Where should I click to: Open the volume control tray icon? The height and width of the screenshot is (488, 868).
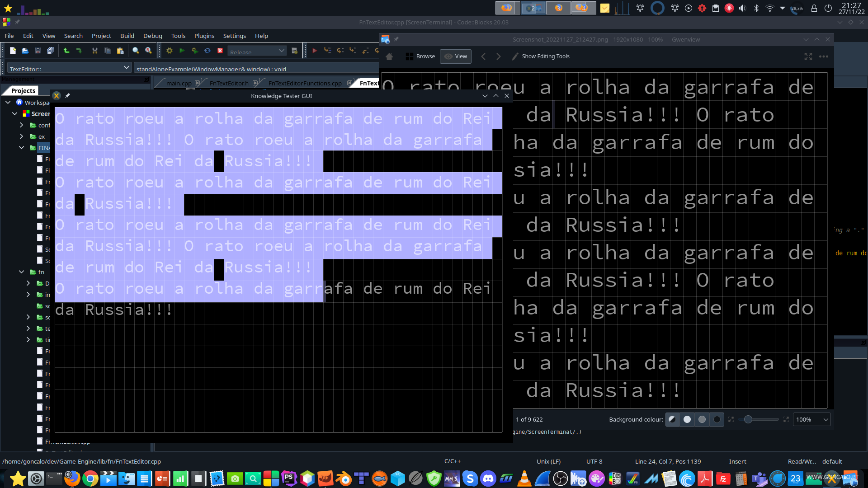pyautogui.click(x=742, y=8)
